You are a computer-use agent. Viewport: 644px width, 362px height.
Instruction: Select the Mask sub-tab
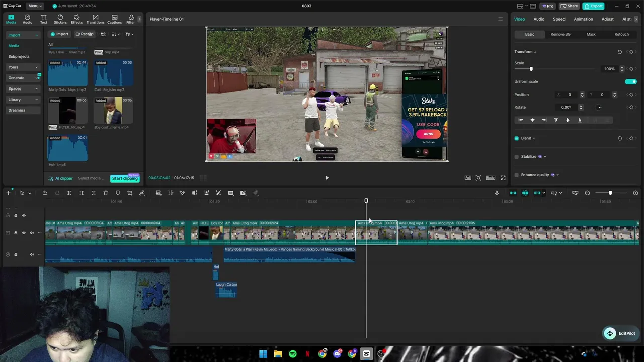[591, 34]
